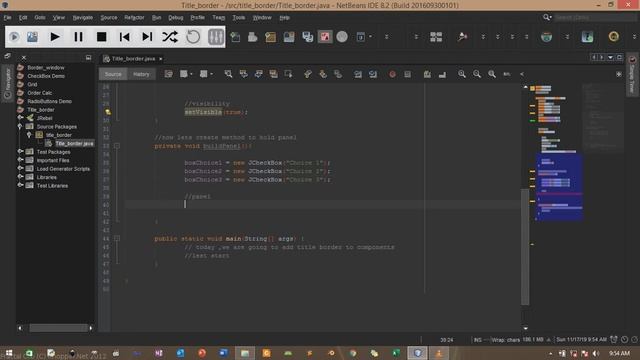Image resolution: width=640 pixels, height=360 pixels.
Task: Click the Stop square button
Action: pyautogui.click(x=102, y=37)
